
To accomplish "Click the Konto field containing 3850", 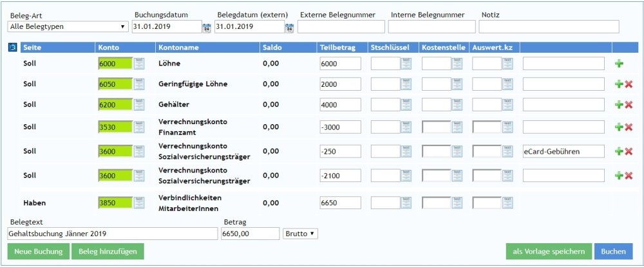I will (x=115, y=203).
